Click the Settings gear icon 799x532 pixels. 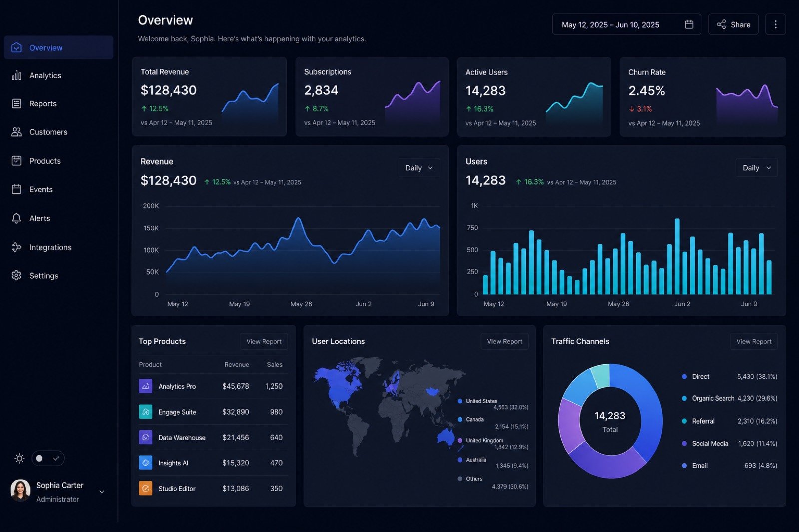(x=16, y=275)
